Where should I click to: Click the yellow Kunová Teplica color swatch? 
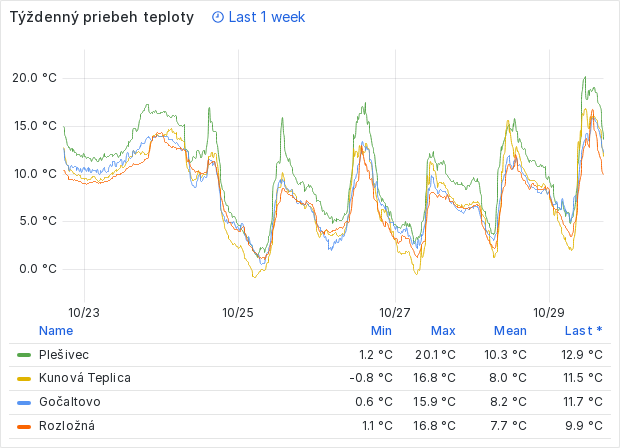point(24,378)
